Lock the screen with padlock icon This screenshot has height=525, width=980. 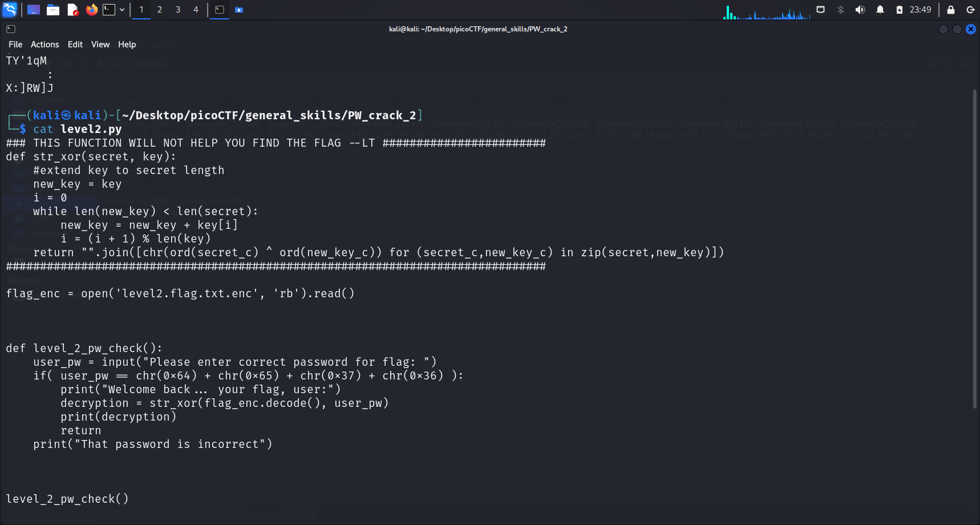click(x=951, y=10)
